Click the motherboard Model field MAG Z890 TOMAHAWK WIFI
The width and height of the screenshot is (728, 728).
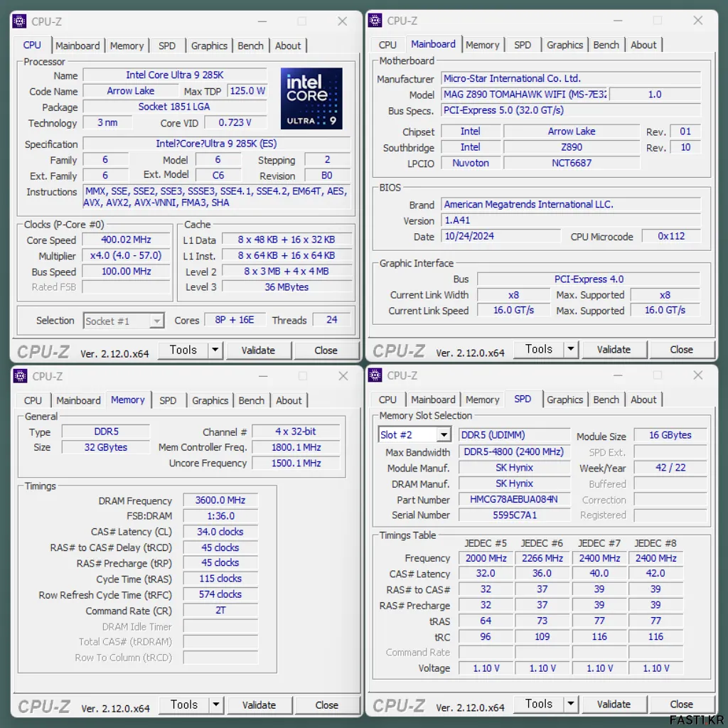coord(525,95)
